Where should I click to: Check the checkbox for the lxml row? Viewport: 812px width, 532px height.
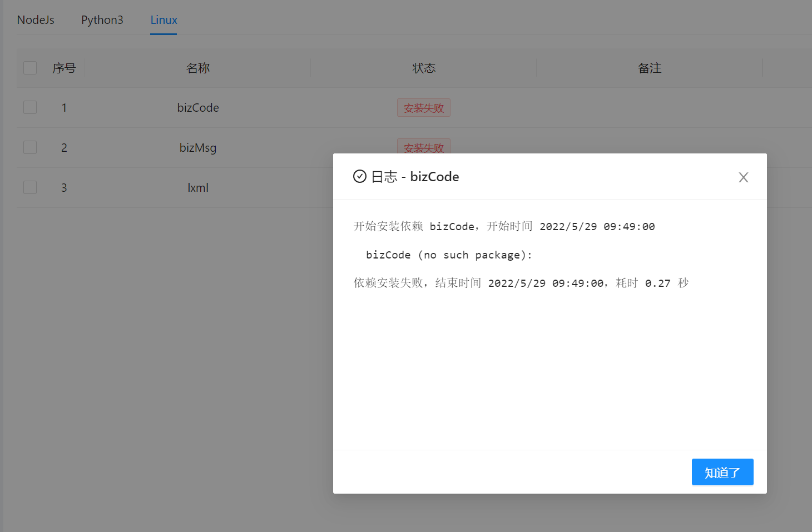tap(29, 187)
